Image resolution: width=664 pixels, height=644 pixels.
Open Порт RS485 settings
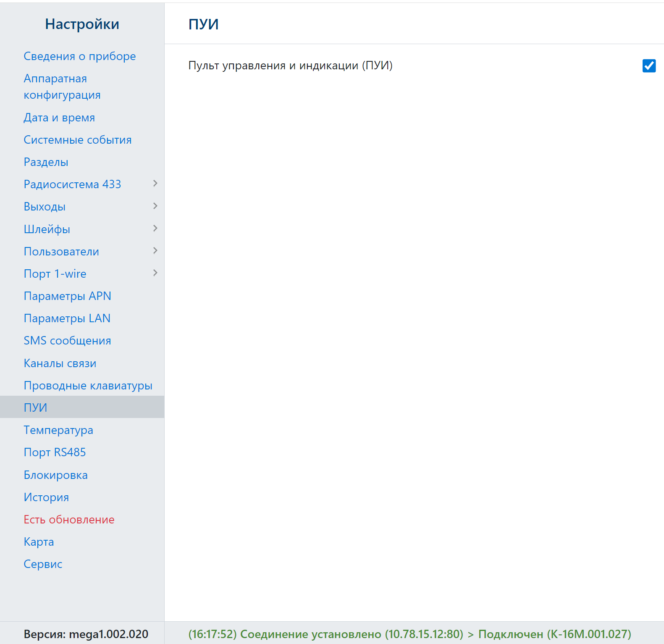(x=55, y=452)
